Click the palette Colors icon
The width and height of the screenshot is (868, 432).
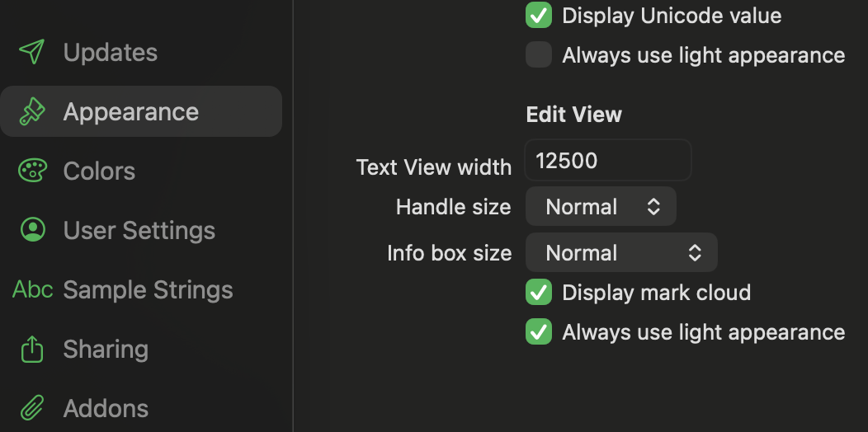pyautogui.click(x=32, y=171)
